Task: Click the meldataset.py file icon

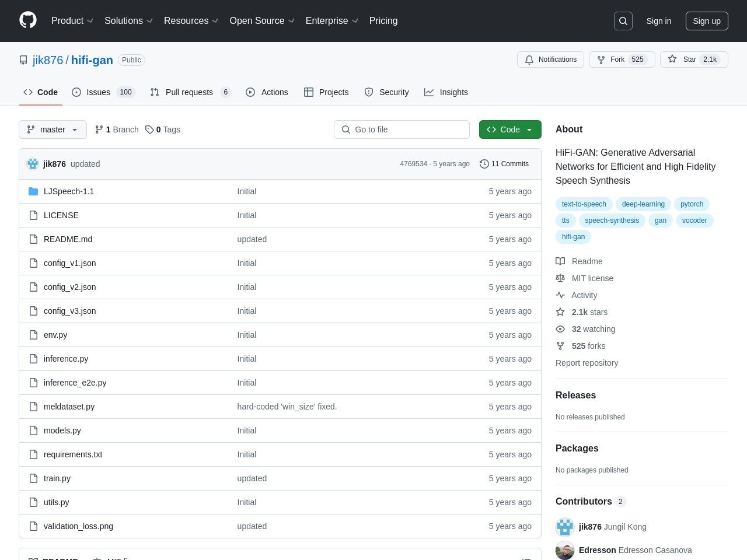Action: [x=33, y=407]
